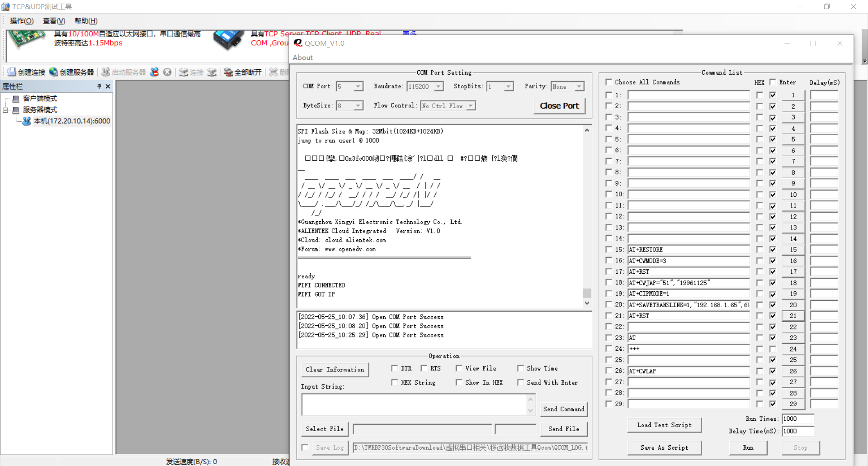Click the 创建服务器 (create server) globe icon
Viewport: 868px width, 466px height.
point(54,72)
